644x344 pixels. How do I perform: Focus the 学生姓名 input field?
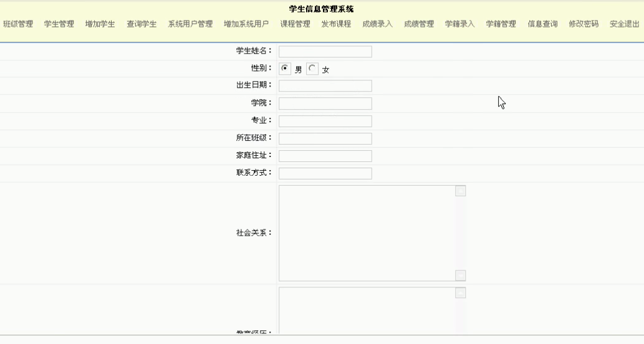[x=325, y=51]
